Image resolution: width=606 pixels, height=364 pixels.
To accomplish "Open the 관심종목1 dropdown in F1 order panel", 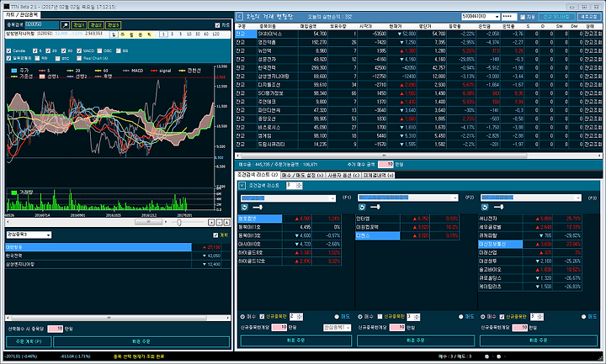I will [x=348, y=327].
